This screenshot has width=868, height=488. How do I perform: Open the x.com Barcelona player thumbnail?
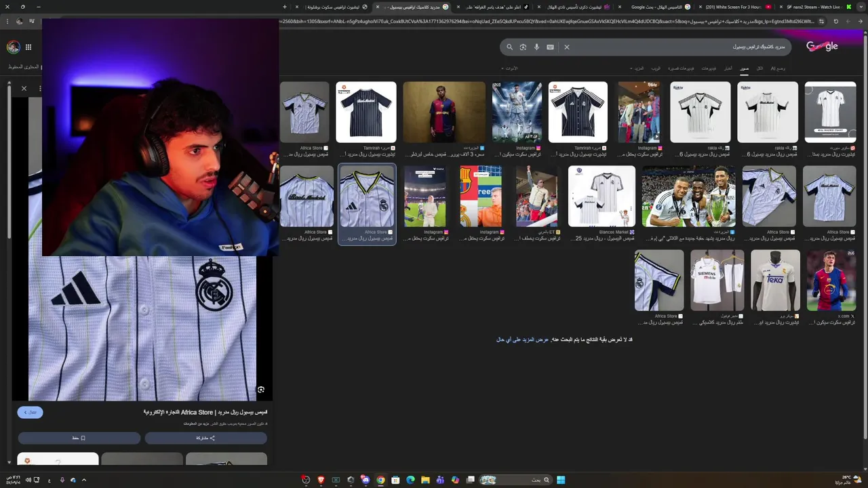coord(831,280)
